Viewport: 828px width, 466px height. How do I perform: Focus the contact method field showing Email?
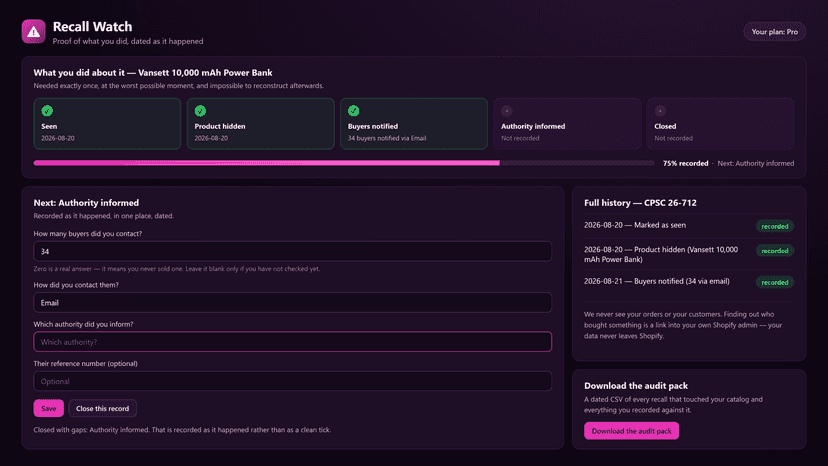coord(293,303)
